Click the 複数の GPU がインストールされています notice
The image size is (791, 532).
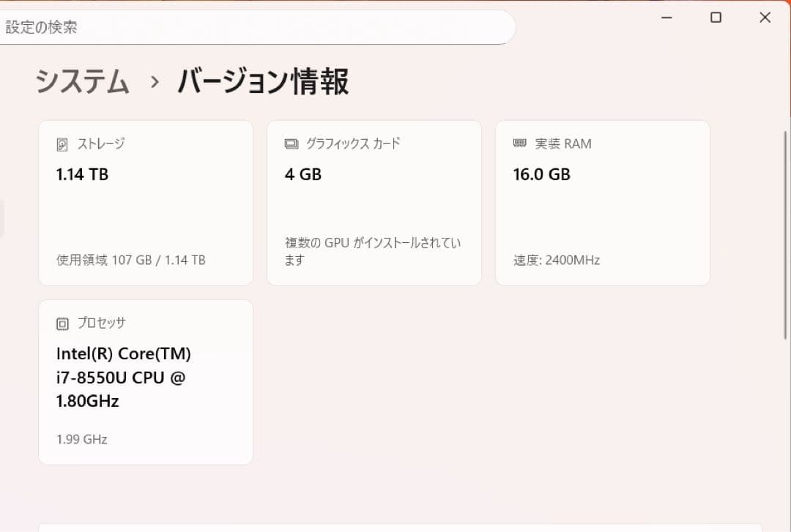pyautogui.click(x=370, y=251)
